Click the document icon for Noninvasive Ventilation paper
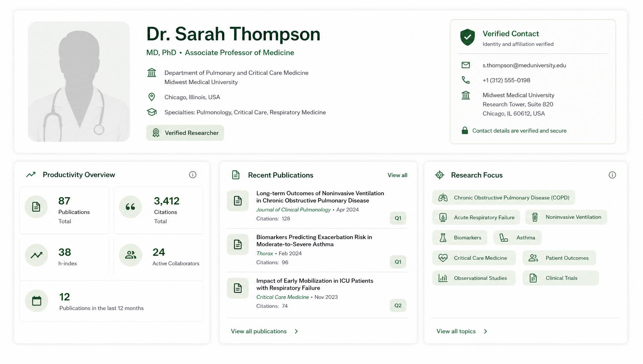The width and height of the screenshot is (643, 364). pyautogui.click(x=238, y=201)
